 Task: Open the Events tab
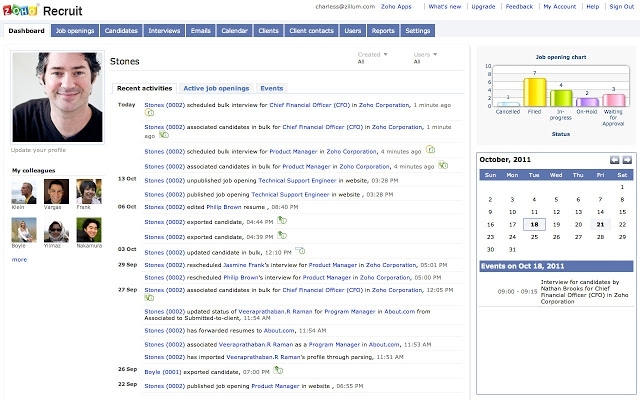pos(271,88)
